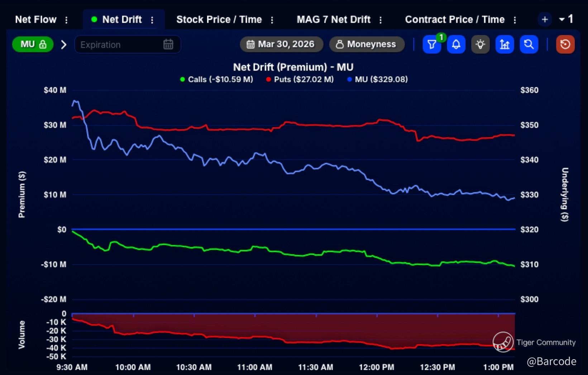Click the Mar 30, 2026 date button
This screenshot has width=588, height=375.
281,44
